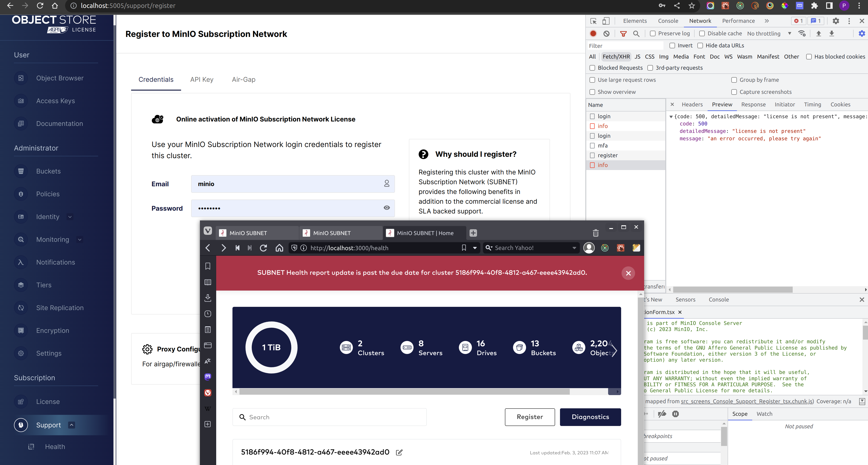Open network search magnifier
Viewport: 868px width, 465px height.
636,33
